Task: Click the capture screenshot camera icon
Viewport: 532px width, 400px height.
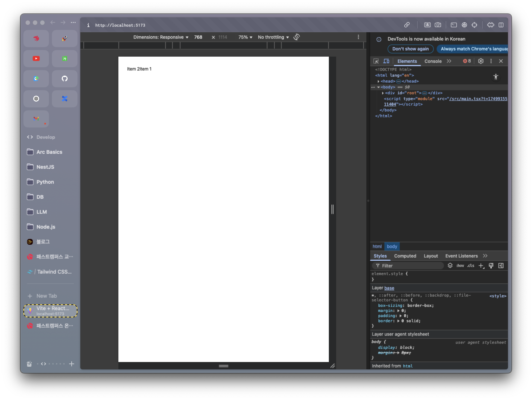Action: pyautogui.click(x=438, y=25)
